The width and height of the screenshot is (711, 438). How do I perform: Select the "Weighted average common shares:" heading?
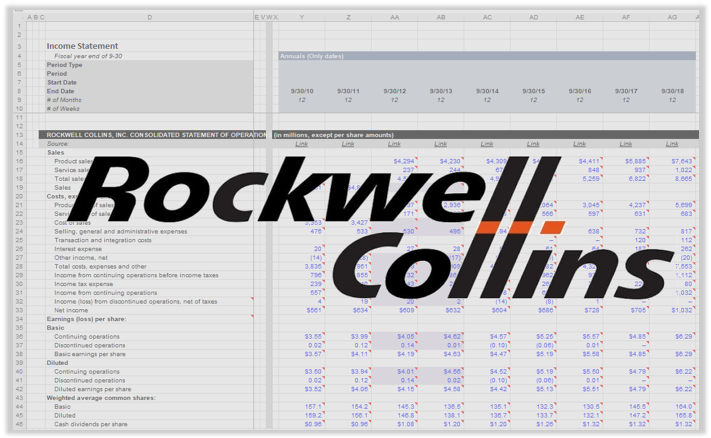coord(101,398)
